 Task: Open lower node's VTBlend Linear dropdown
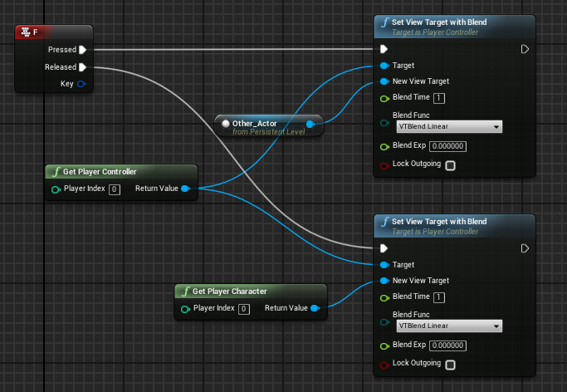click(x=449, y=326)
